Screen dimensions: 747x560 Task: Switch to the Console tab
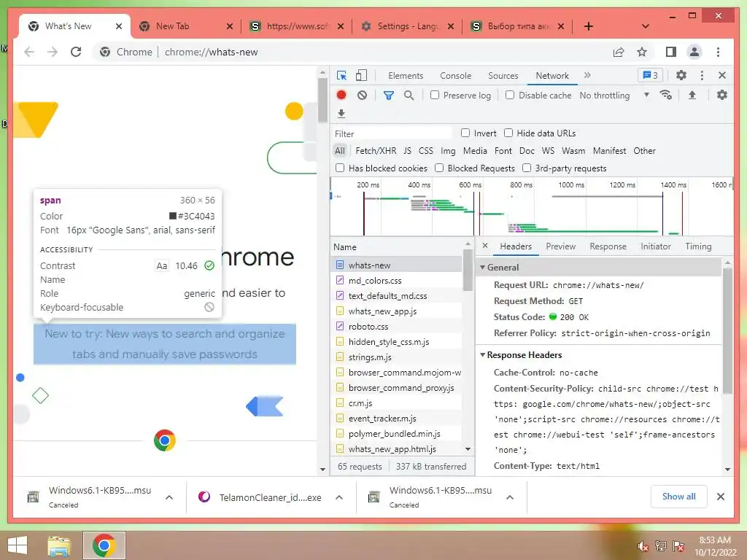[455, 75]
